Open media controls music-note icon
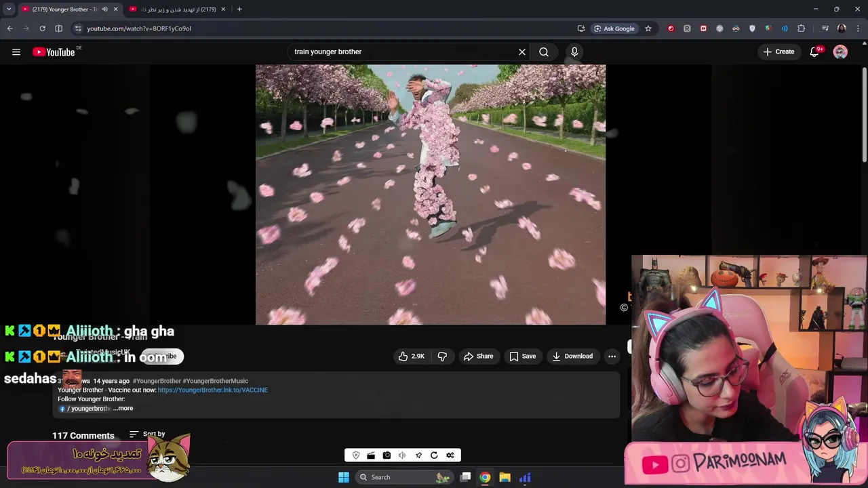 coord(825,28)
